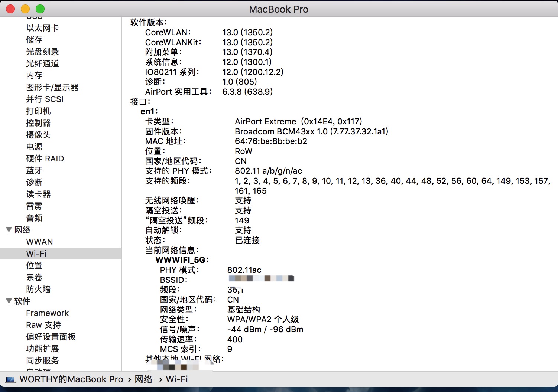The height and width of the screenshot is (392, 558).
Task: Select 诊断 in the sidebar list
Action: click(34, 182)
